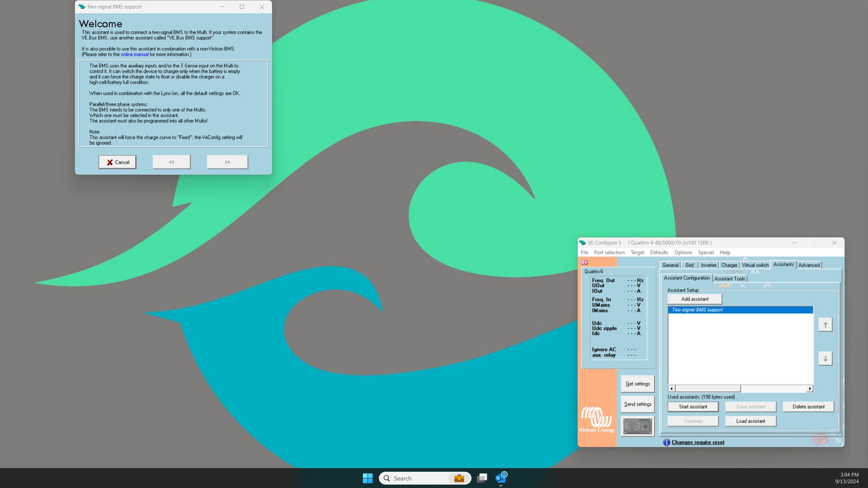Maximize the Two-signal BMS support window

[242, 7]
